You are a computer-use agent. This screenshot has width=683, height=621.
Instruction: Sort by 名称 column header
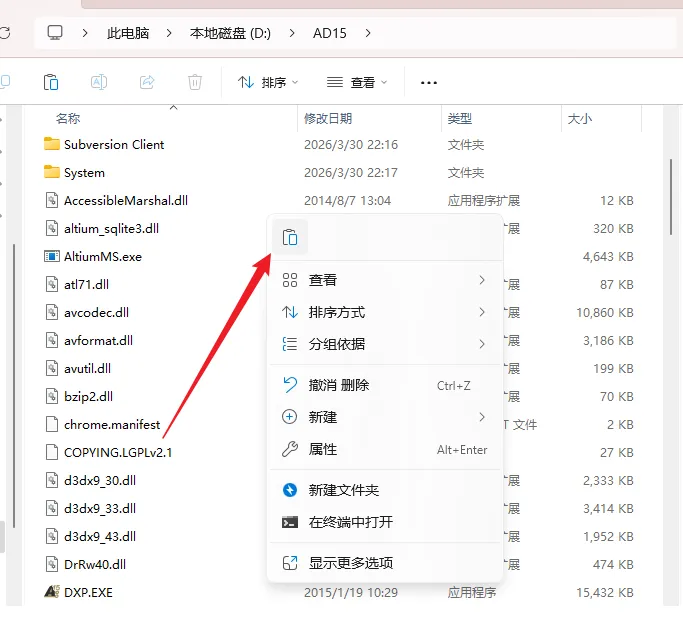pyautogui.click(x=68, y=118)
